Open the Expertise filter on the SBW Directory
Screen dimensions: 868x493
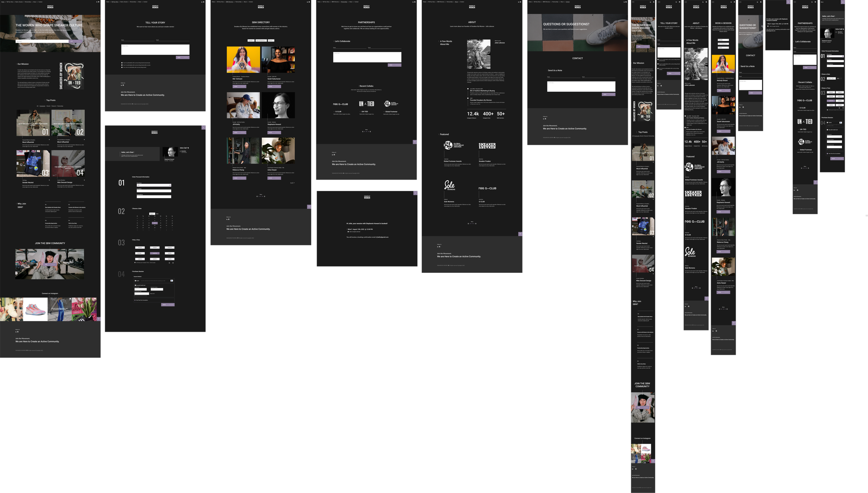(x=251, y=41)
